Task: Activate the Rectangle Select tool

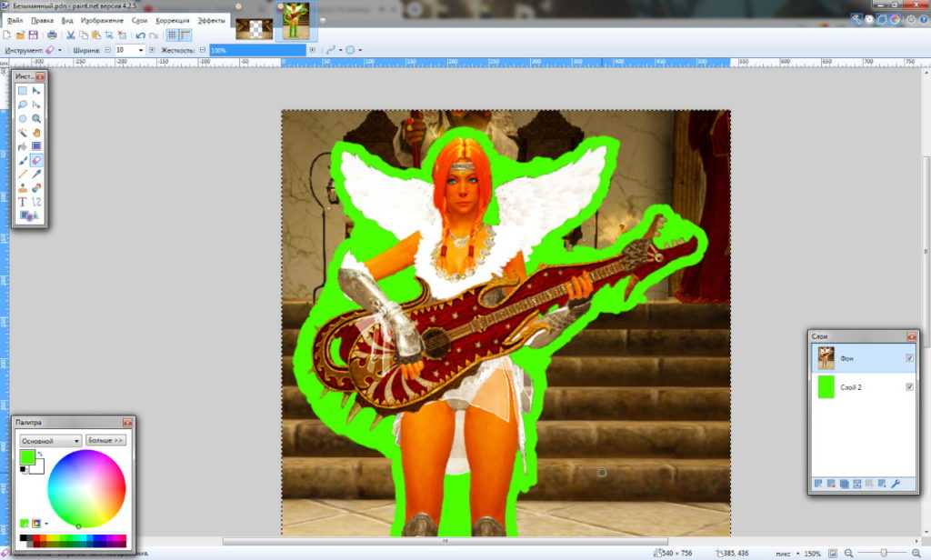Action: [x=23, y=91]
